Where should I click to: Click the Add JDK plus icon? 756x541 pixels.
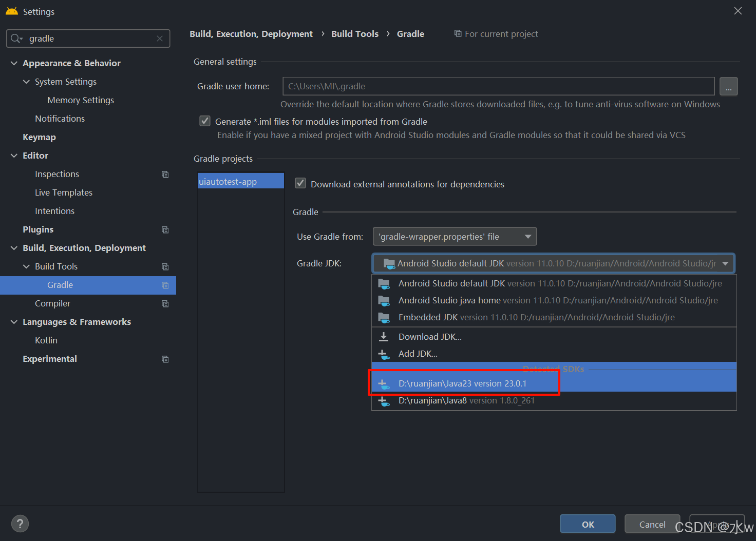tap(384, 354)
